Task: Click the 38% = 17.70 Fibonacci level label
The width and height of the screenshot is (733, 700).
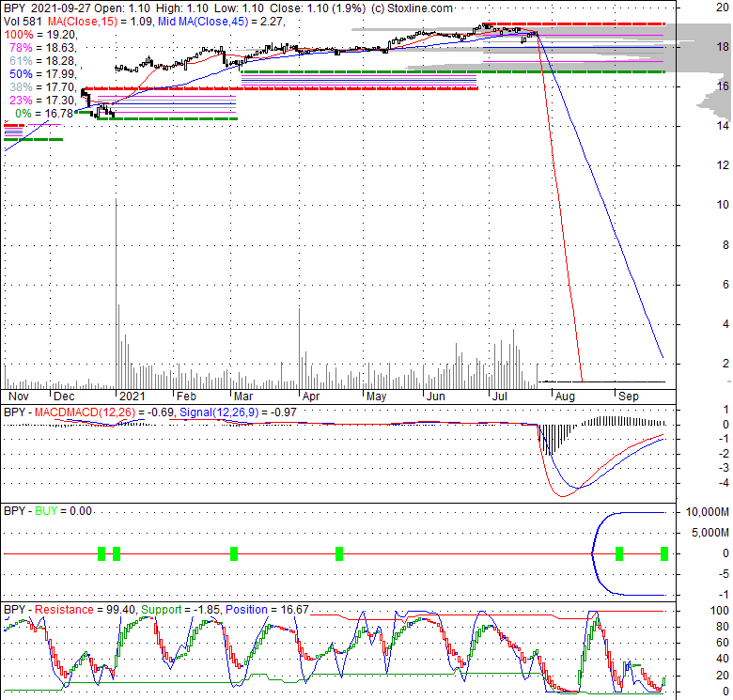Action: [43, 87]
